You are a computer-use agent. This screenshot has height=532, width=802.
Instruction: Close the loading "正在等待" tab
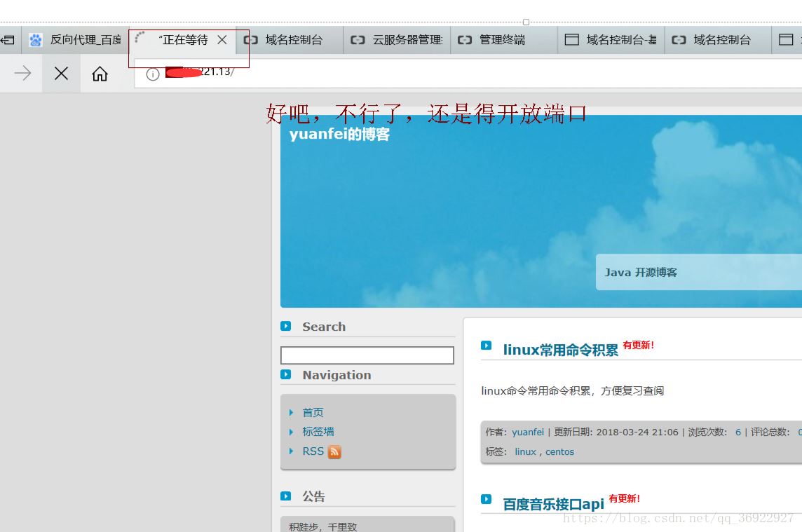[x=222, y=40]
